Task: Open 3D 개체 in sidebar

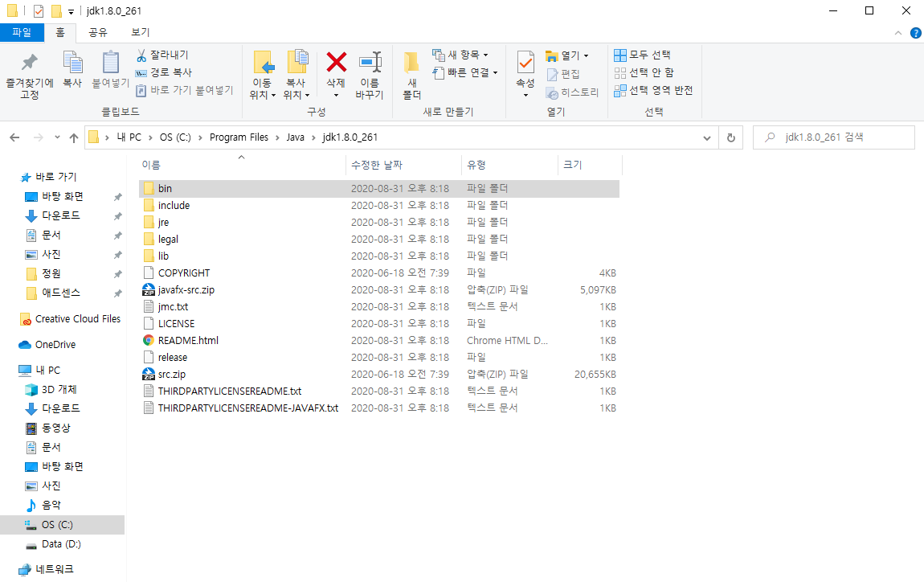Action: [51, 390]
